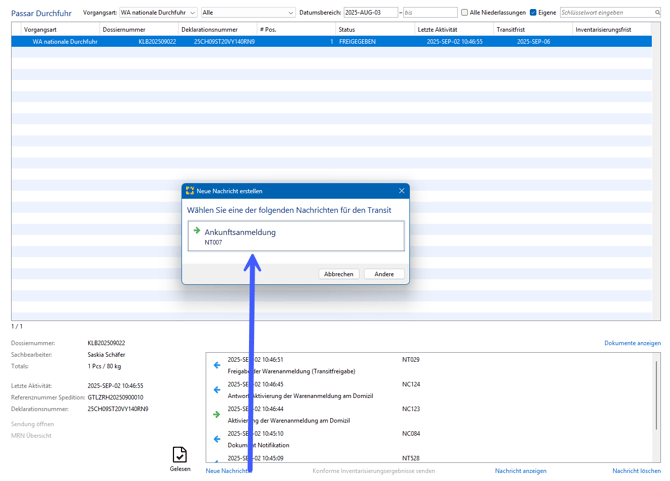Click the blue arrow icon of NC084 message
The width and height of the screenshot is (670, 481).
point(217,439)
